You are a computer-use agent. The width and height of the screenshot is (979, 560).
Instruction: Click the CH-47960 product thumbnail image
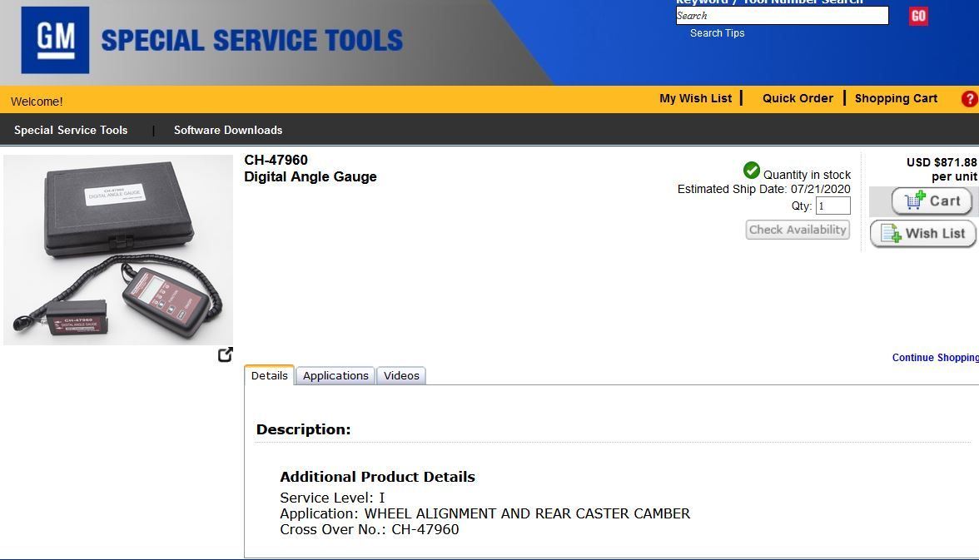(117, 249)
